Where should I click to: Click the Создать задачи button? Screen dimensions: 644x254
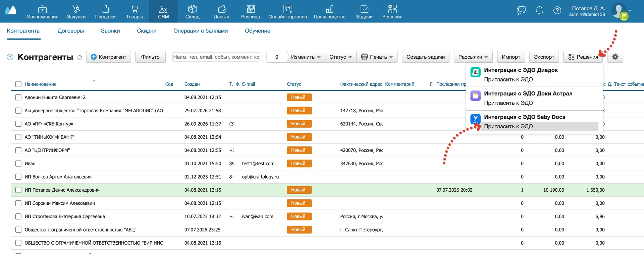tap(426, 57)
